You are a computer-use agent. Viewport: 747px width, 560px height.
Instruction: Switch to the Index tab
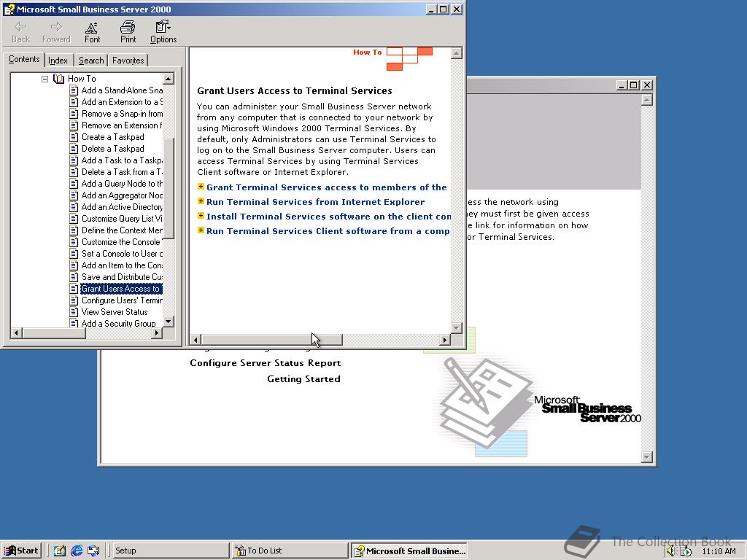click(x=58, y=61)
